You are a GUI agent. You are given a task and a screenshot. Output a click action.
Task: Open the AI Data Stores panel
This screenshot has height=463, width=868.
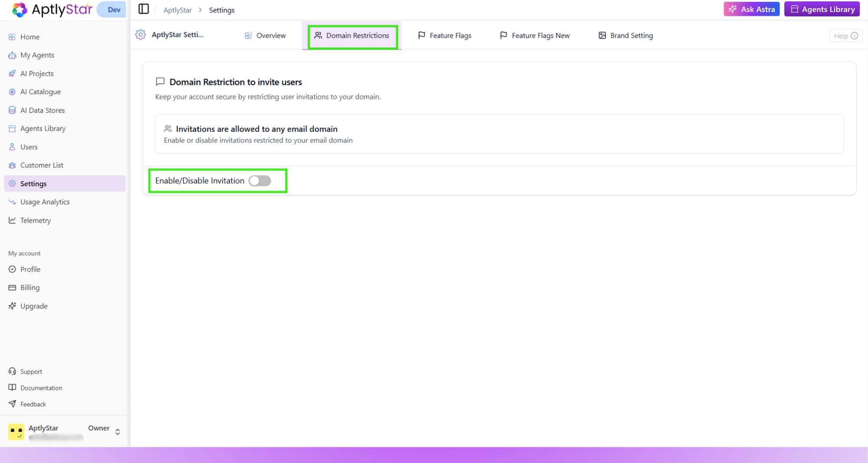pyautogui.click(x=42, y=110)
